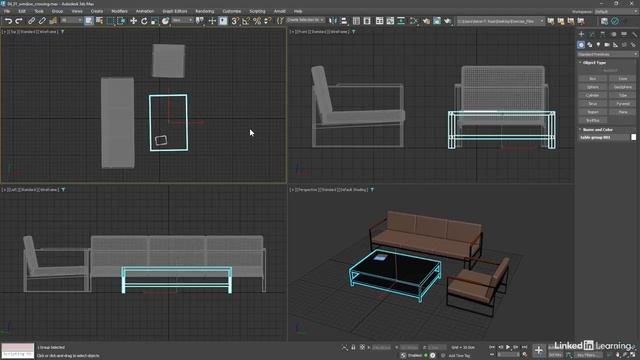The height and width of the screenshot is (360, 640).
Task: Click the object color swatch
Action: (x=634, y=138)
